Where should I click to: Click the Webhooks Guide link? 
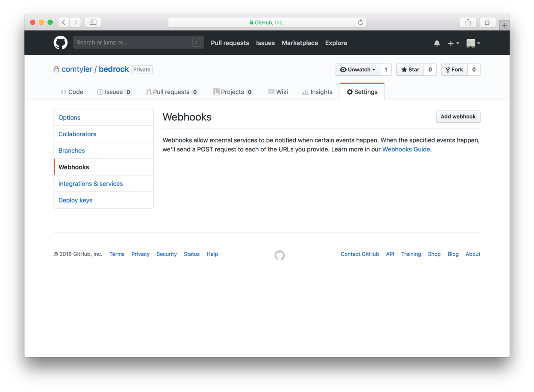tap(406, 149)
